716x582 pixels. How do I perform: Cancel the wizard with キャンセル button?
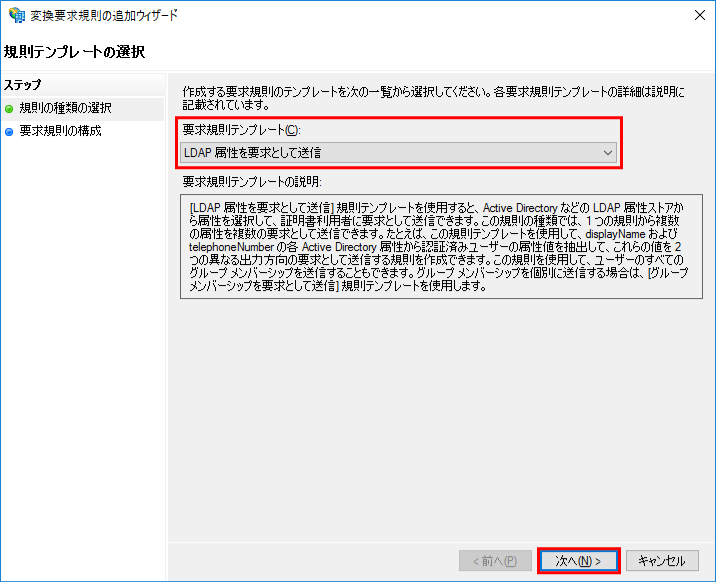coord(662,561)
